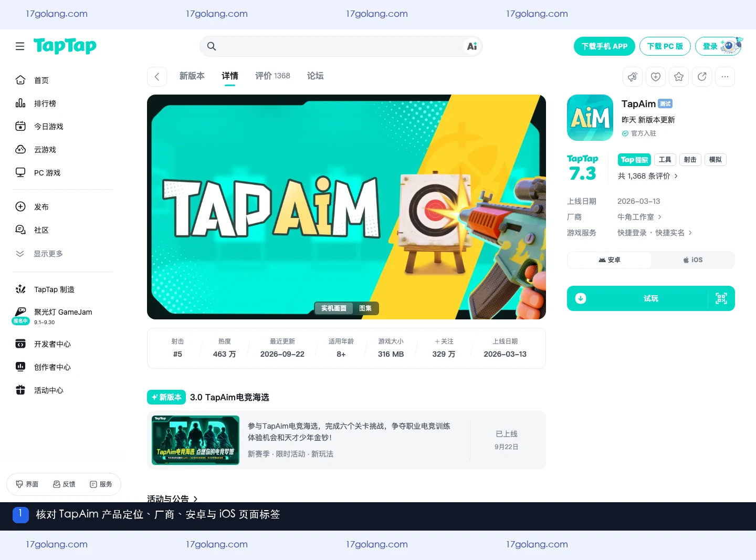This screenshot has height=560, width=756.
Task: Open the login button
Action: click(719, 46)
